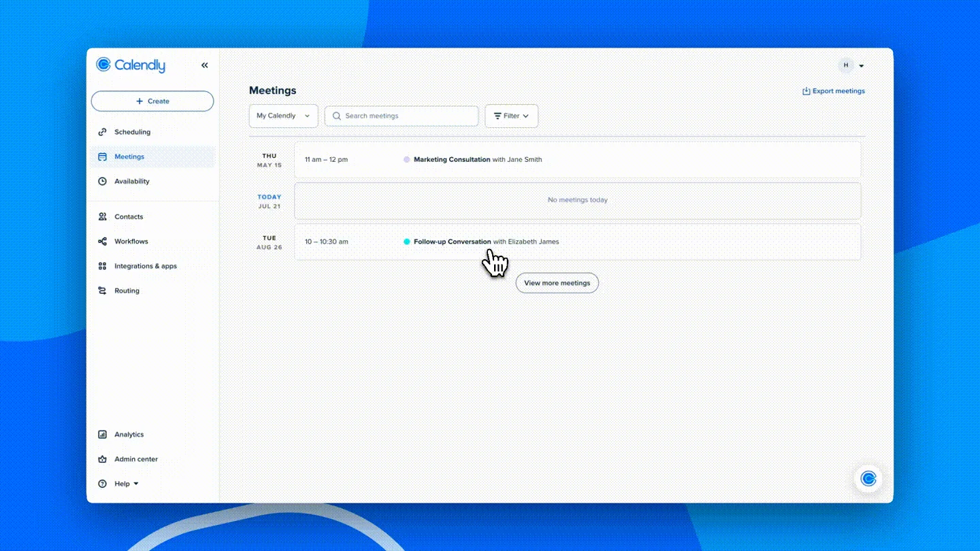Screen dimensions: 980x551
Task: Open the Filter dropdown
Action: [x=511, y=116]
